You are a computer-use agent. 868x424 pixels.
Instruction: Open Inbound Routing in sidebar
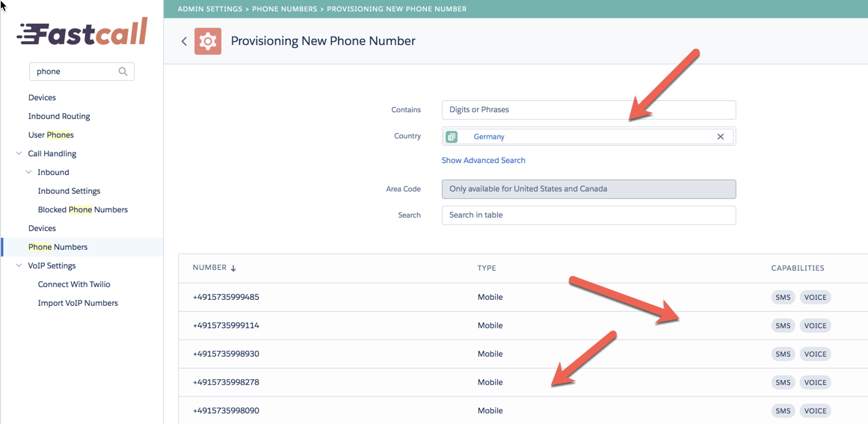pyautogui.click(x=59, y=116)
